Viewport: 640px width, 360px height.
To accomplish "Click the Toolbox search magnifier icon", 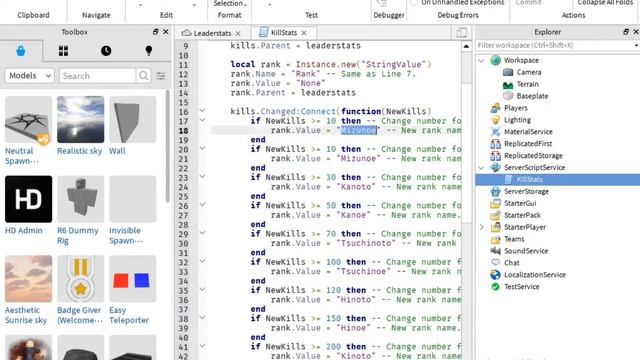I will click(143, 76).
